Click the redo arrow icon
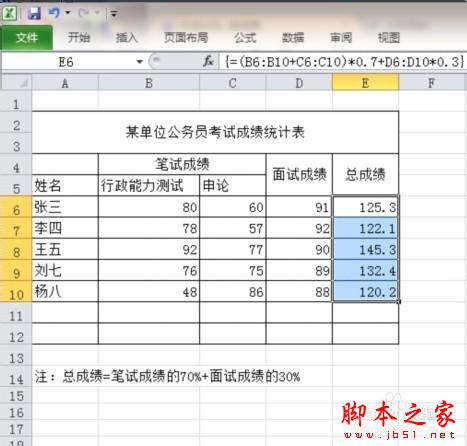 pos(84,13)
